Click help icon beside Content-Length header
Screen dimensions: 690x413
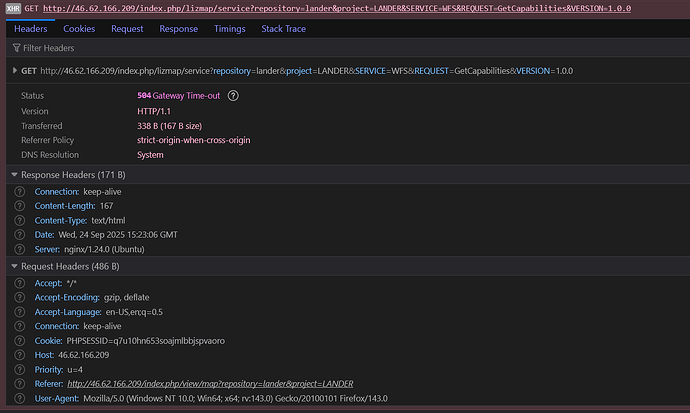click(x=20, y=206)
